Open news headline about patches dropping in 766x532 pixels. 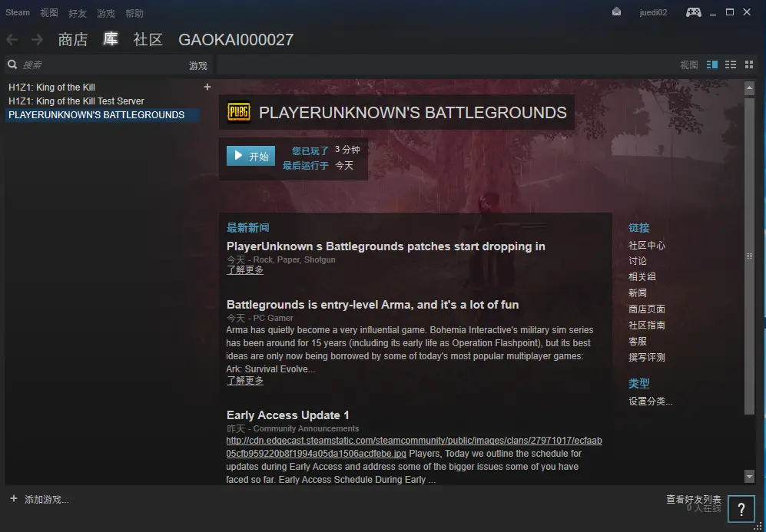click(x=386, y=246)
